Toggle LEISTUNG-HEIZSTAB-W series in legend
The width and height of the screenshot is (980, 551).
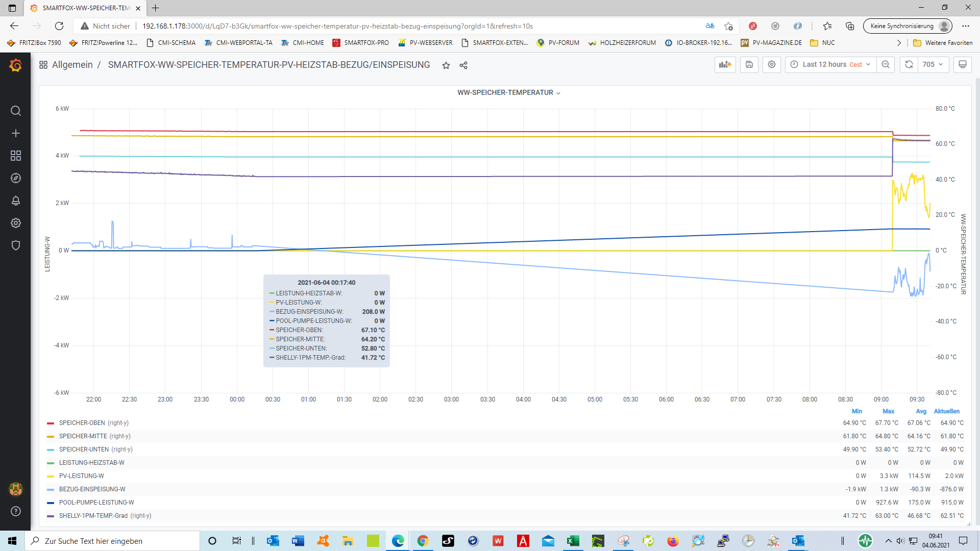point(92,463)
